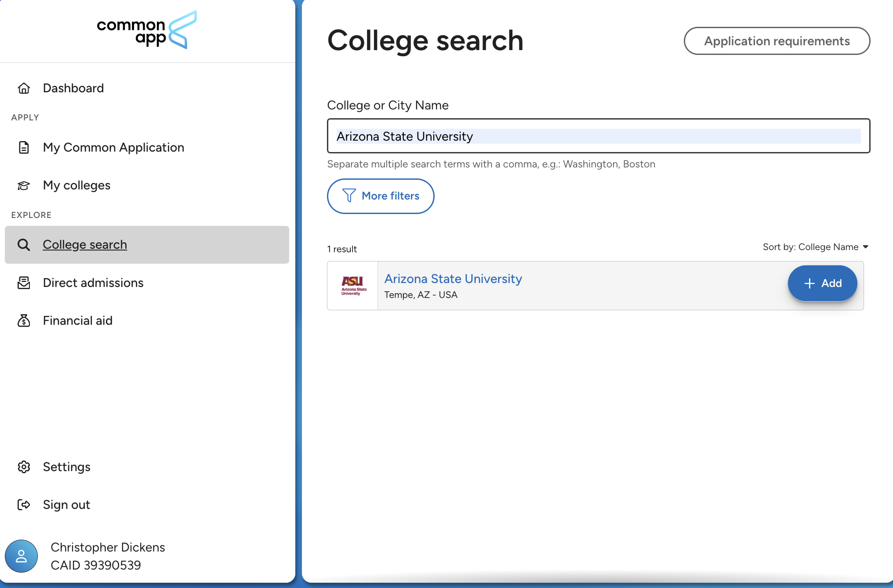Image resolution: width=893 pixels, height=588 pixels.
Task: Navigate to College search in sidebar
Action: [85, 244]
